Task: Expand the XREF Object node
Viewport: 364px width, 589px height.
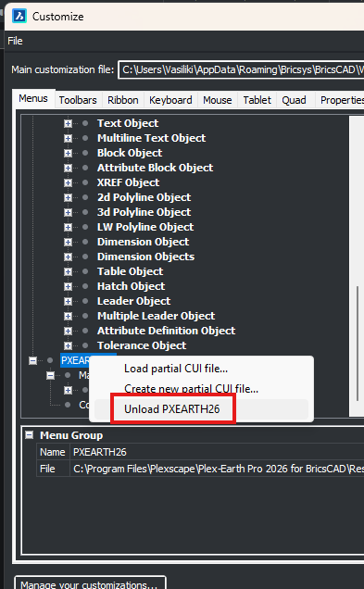Action: pyautogui.click(x=68, y=182)
